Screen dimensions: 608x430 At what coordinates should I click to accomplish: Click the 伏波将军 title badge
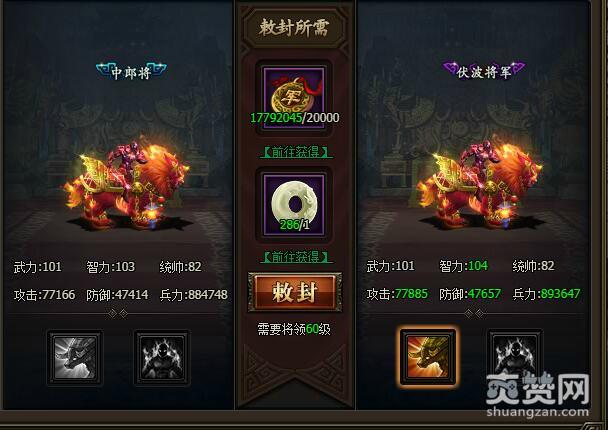click(x=484, y=71)
